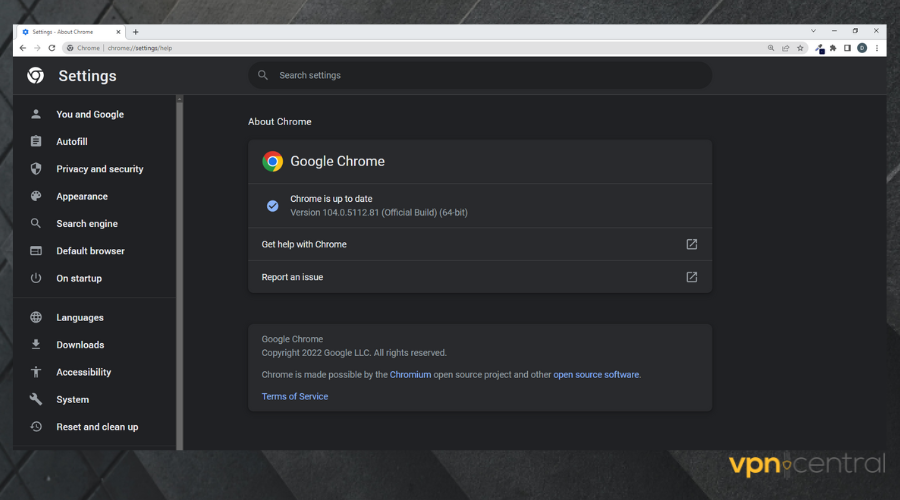
Task: Open the Autofill section
Action: 72,142
